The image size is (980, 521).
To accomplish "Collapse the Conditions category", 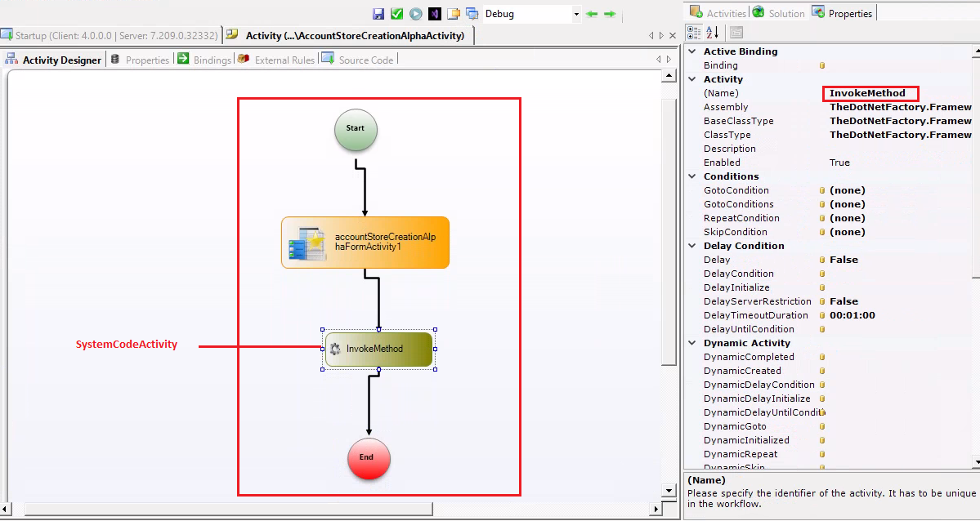I will tap(691, 176).
